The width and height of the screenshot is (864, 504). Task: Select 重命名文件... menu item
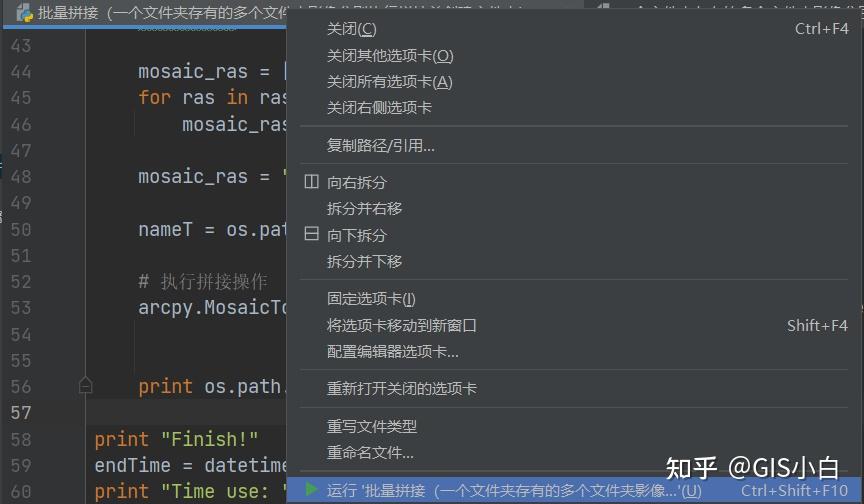tap(574, 453)
